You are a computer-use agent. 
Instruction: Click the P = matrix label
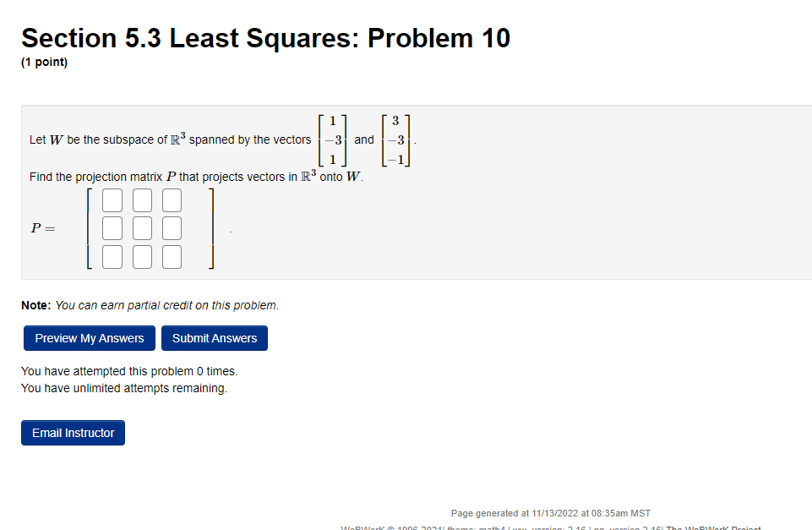[41, 227]
